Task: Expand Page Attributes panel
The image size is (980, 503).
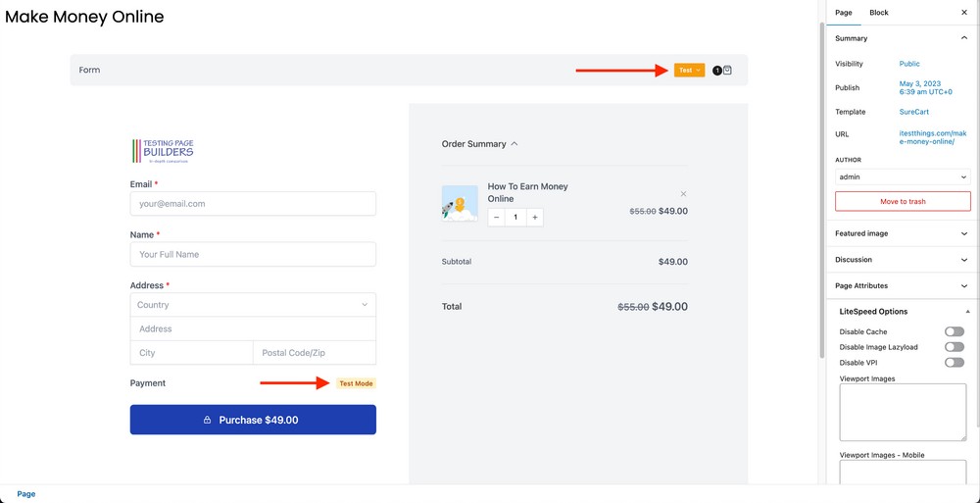Action: click(903, 285)
